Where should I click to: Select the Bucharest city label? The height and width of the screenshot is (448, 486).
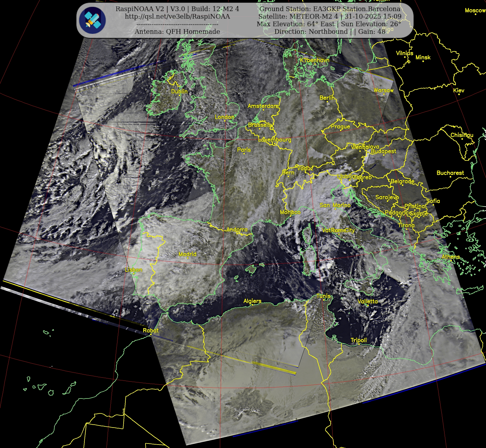coord(450,173)
